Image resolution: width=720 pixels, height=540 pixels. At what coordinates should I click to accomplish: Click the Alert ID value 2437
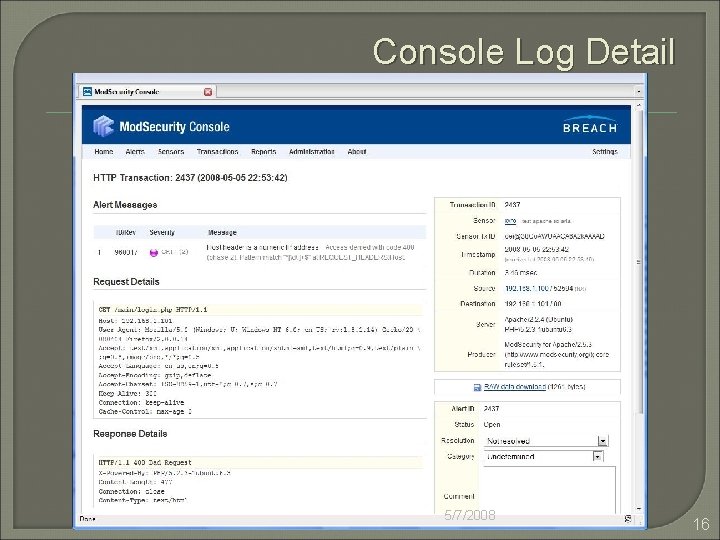coord(491,408)
